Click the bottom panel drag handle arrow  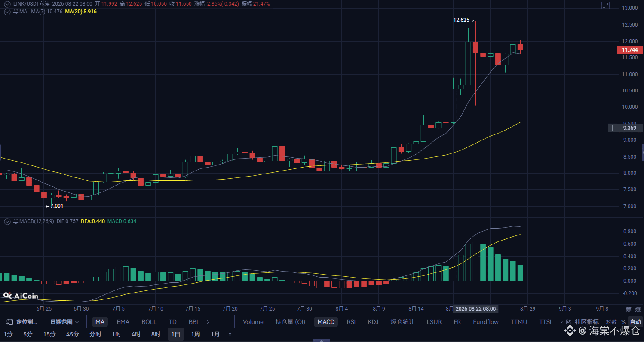coord(322,340)
